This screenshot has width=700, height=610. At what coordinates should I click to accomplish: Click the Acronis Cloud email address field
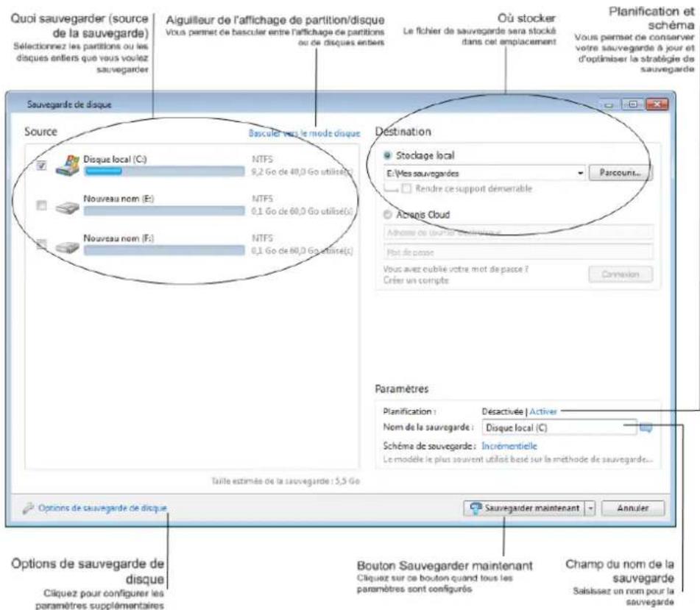pos(518,233)
